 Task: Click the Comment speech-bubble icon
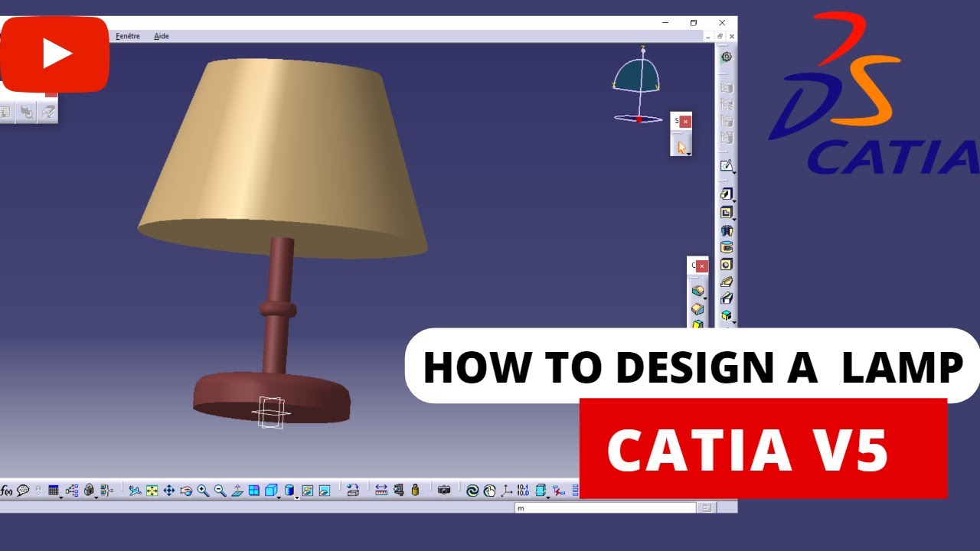[x=23, y=491]
